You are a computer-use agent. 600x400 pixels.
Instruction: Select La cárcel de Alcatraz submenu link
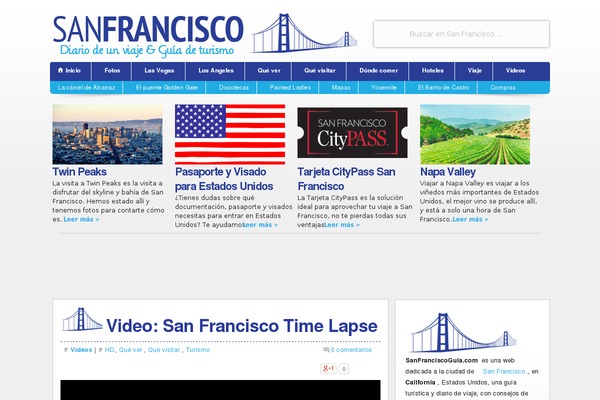(x=86, y=88)
